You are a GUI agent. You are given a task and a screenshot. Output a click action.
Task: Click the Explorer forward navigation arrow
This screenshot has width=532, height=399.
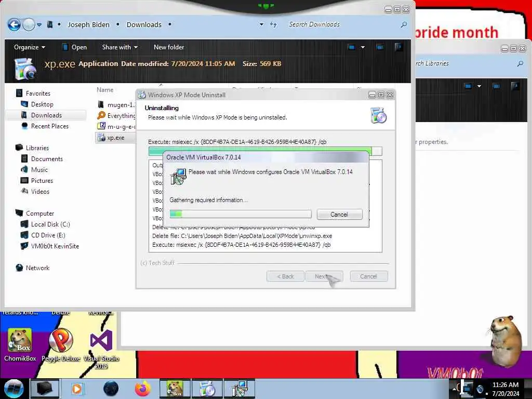click(x=29, y=24)
